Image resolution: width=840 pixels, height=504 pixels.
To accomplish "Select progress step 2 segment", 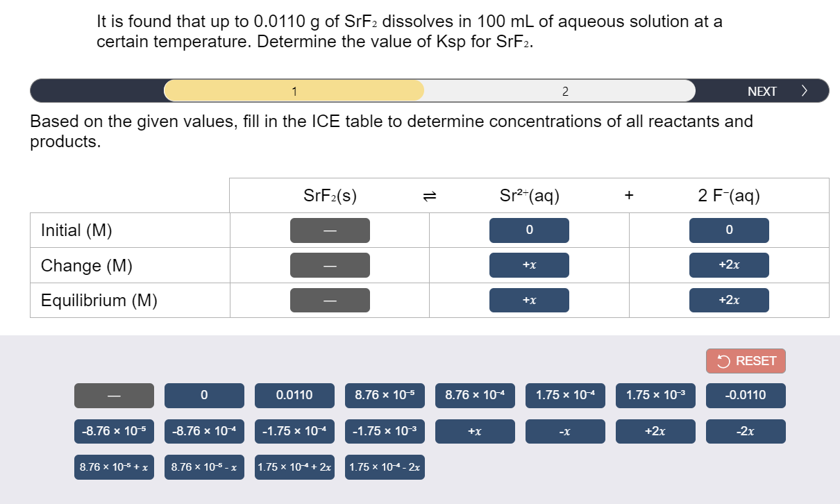I will [565, 90].
